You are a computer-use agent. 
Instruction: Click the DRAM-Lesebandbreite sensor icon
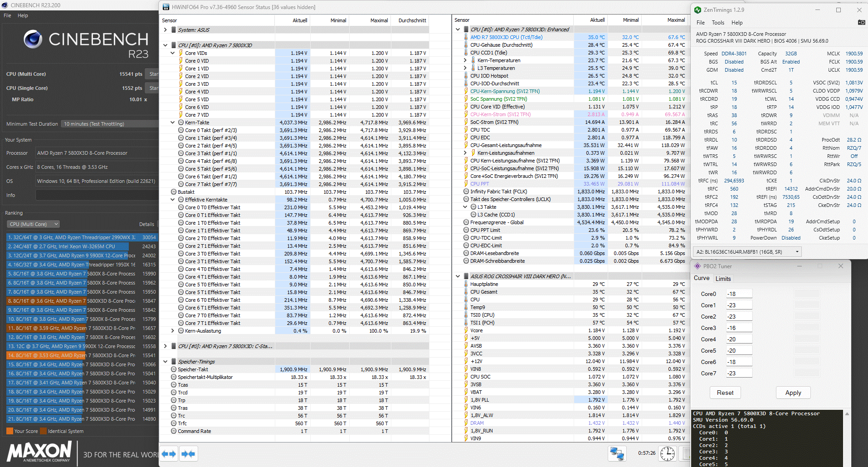[466, 253]
